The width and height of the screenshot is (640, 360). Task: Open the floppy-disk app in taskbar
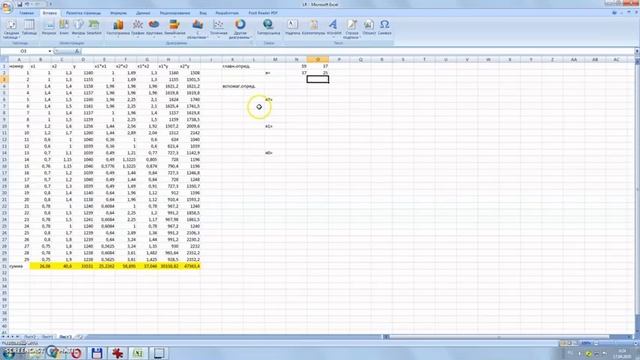coord(97,353)
